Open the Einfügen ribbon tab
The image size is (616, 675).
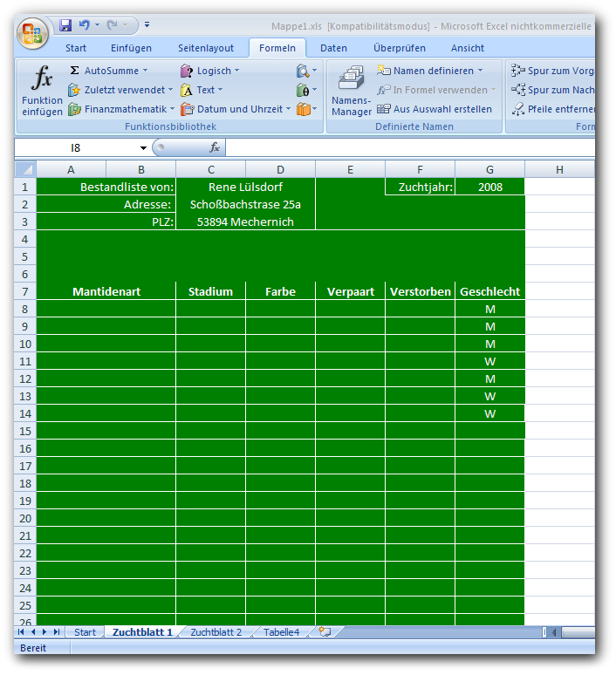132,48
